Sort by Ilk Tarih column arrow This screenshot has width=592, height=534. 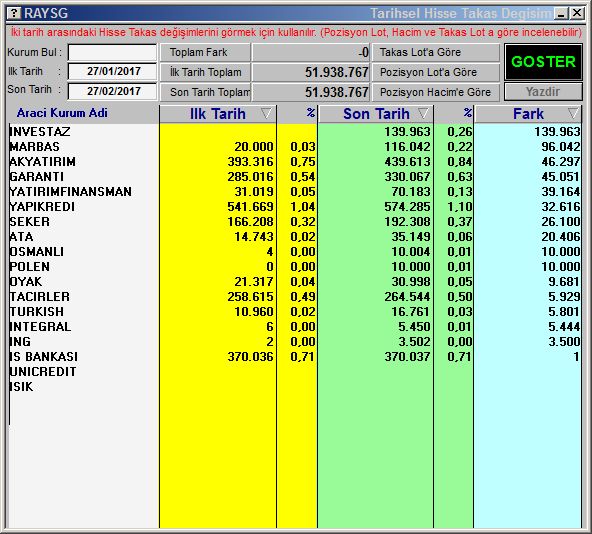click(266, 113)
